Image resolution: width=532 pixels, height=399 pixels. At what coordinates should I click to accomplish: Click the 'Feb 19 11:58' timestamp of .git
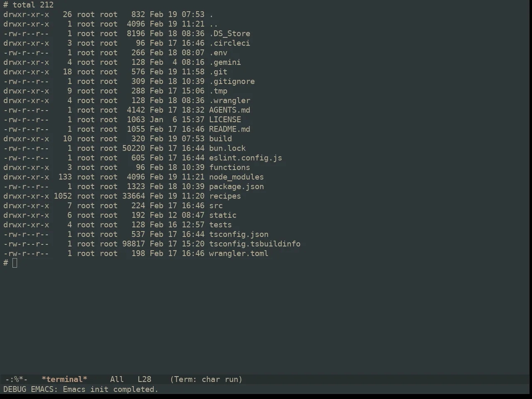(177, 72)
